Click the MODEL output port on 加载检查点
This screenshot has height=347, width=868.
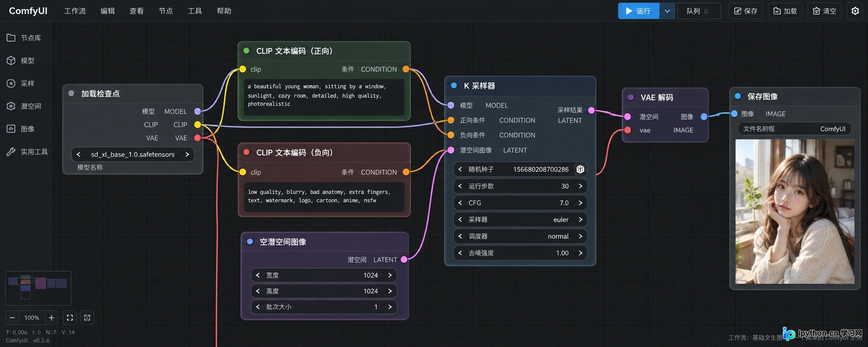(197, 111)
